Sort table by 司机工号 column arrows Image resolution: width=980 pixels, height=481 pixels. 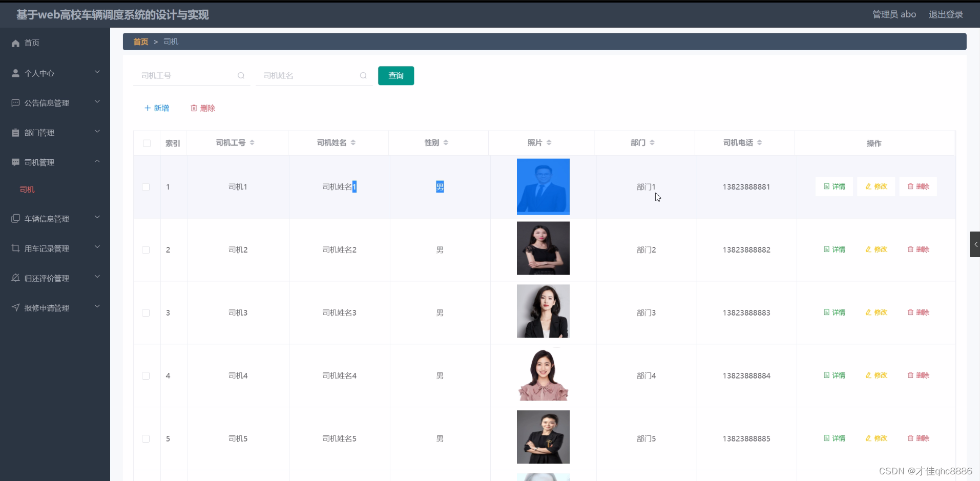252,142
